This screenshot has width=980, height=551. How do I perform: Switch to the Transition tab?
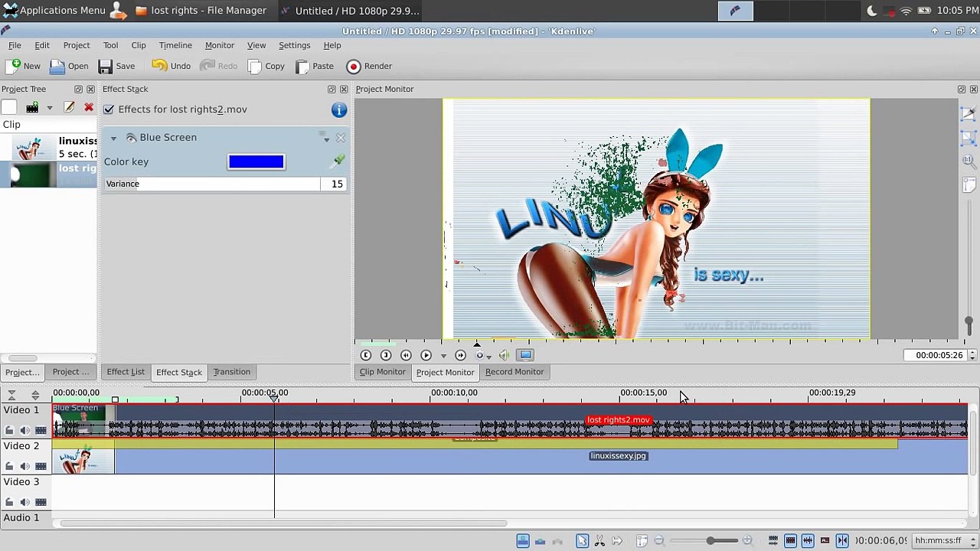pyautogui.click(x=231, y=372)
